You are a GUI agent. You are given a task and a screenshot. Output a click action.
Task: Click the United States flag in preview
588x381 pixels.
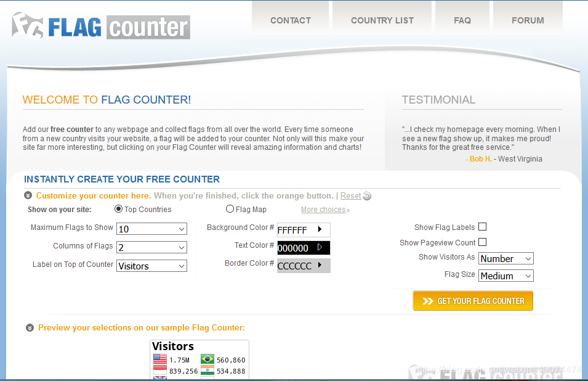pos(159,359)
